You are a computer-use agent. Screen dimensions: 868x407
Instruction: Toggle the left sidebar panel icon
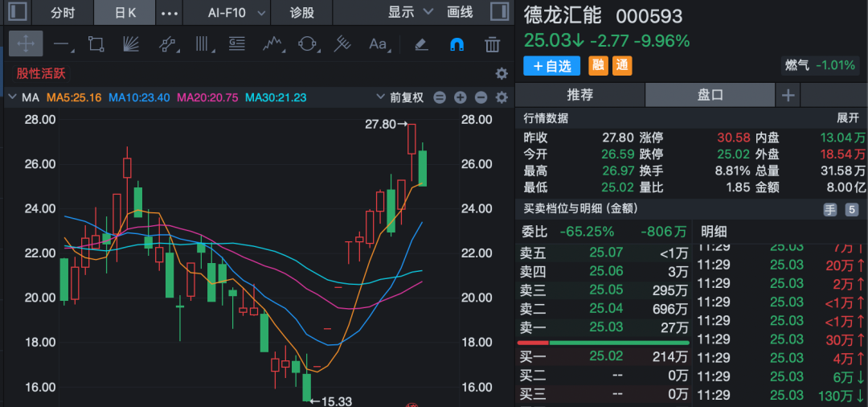[x=18, y=12]
